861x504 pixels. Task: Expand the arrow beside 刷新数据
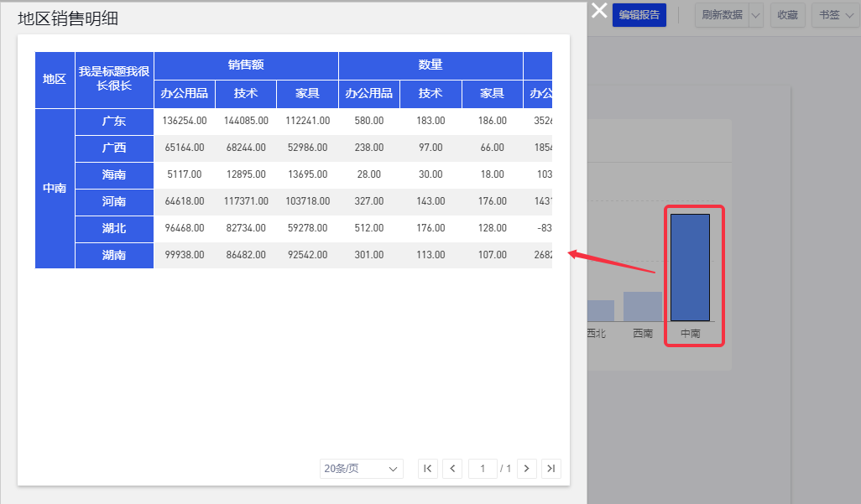point(755,15)
